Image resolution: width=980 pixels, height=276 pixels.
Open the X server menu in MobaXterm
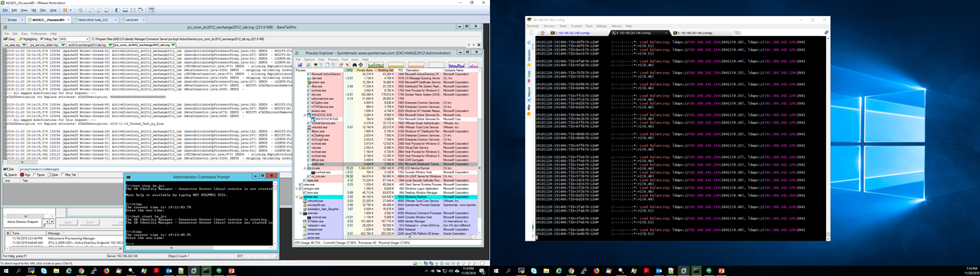577,26
